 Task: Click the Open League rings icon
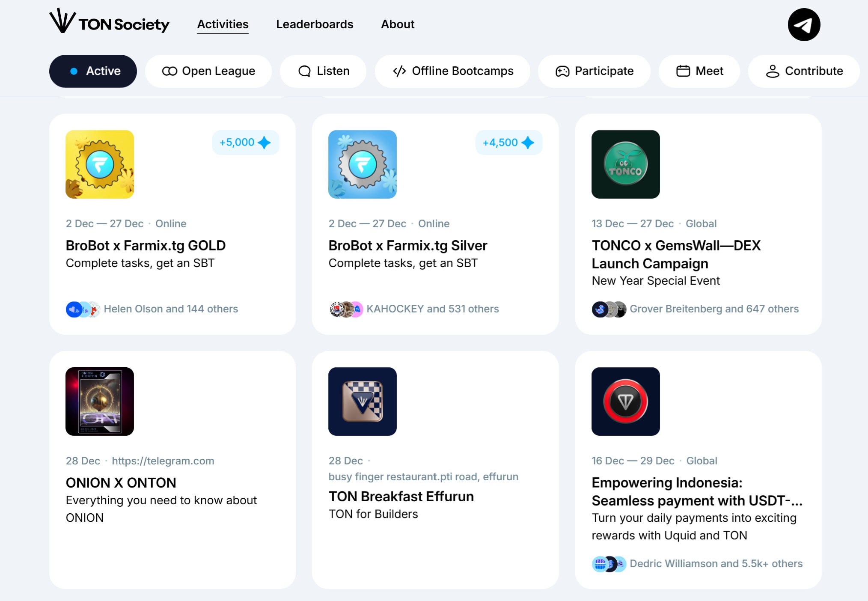169,71
